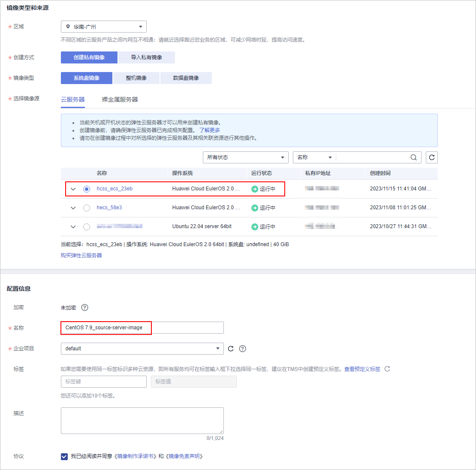
Task: Open 镜像免责声明 link
Action: click(x=184, y=456)
